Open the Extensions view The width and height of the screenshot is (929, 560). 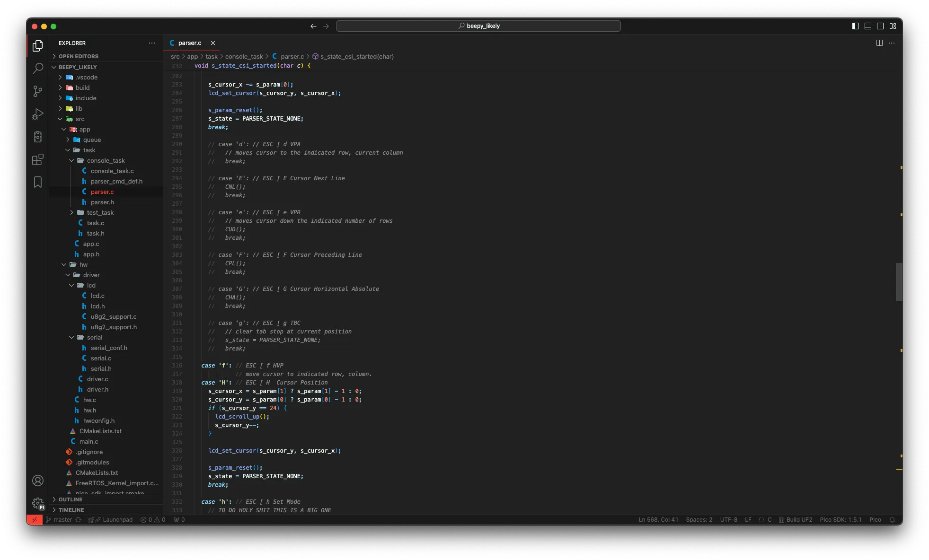coord(38,159)
